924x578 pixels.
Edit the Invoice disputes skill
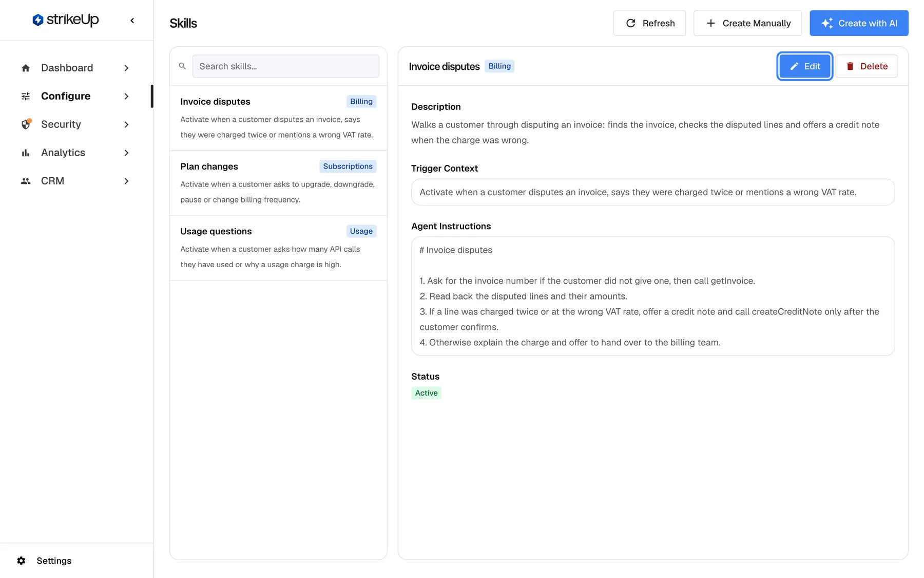pos(804,66)
